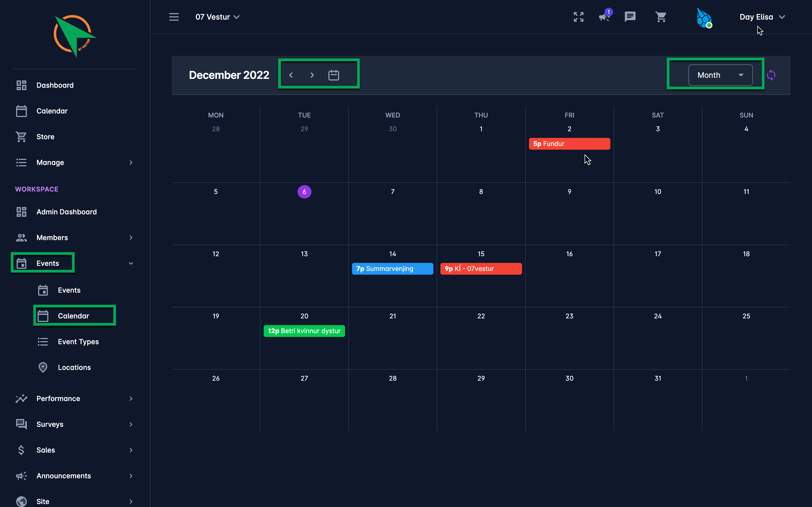Click the hamburger menu icon

coord(174,17)
